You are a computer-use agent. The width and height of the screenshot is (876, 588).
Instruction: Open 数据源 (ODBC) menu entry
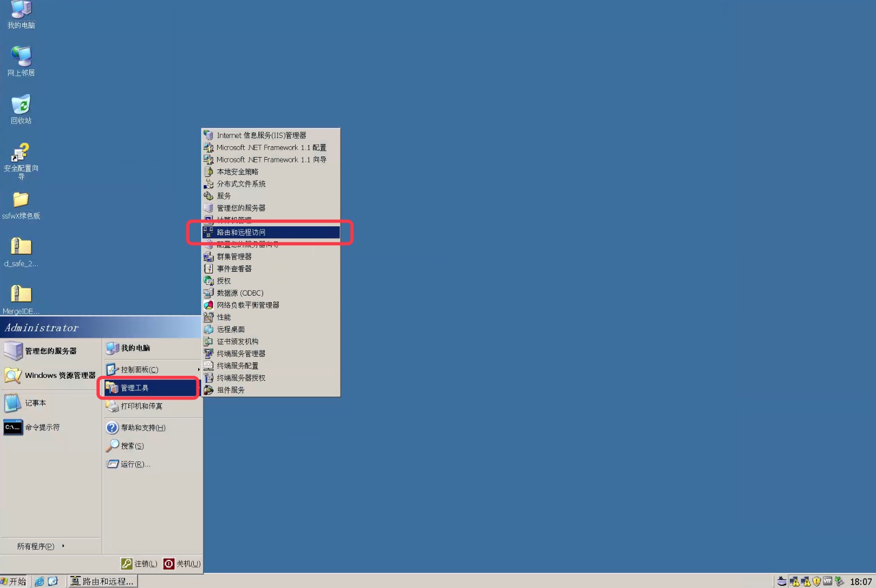pyautogui.click(x=271, y=293)
